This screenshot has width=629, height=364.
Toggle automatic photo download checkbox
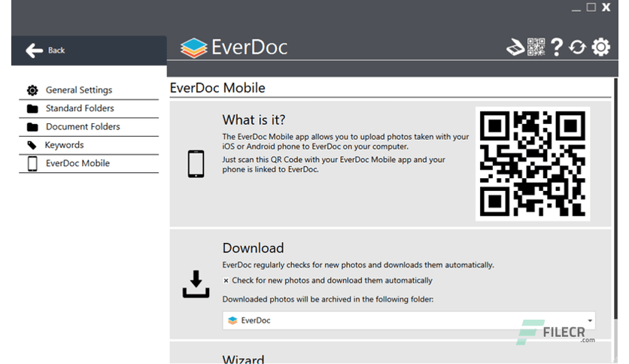point(226,281)
